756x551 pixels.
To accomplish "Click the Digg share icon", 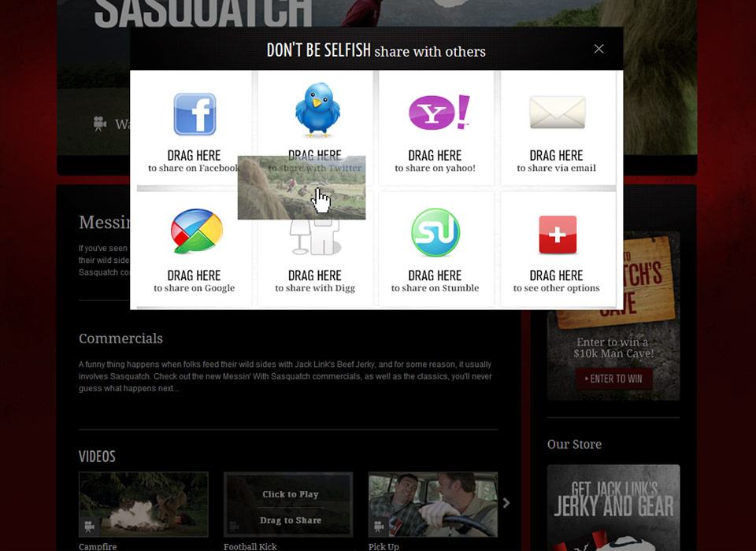I will (x=316, y=237).
